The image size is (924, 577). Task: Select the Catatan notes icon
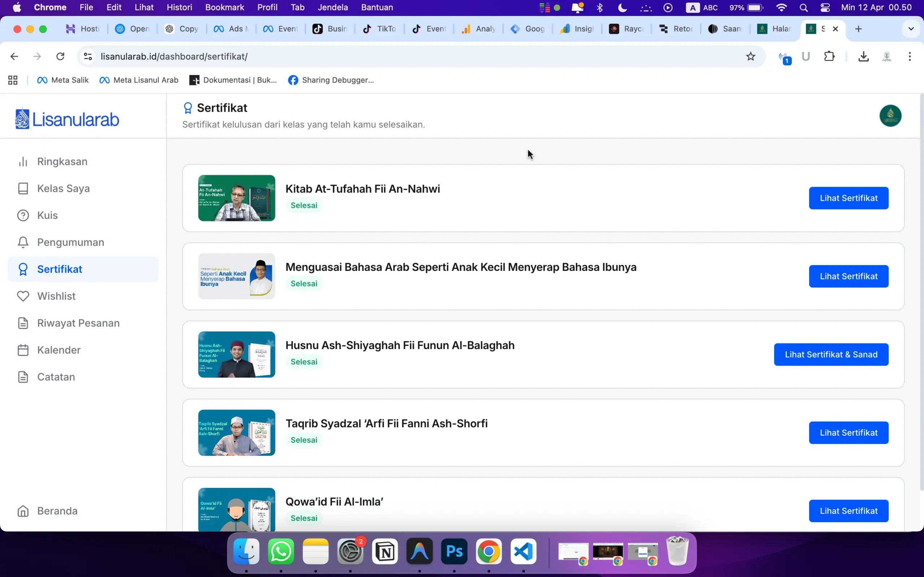point(23,376)
